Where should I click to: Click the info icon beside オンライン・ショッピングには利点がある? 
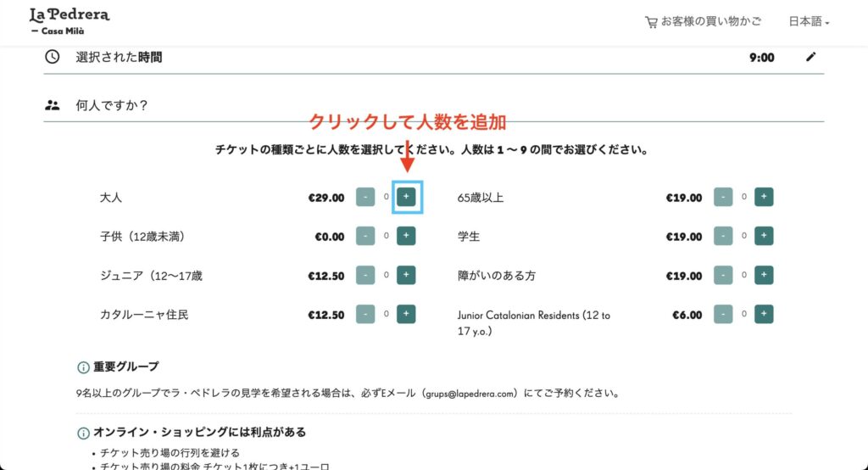(x=83, y=432)
